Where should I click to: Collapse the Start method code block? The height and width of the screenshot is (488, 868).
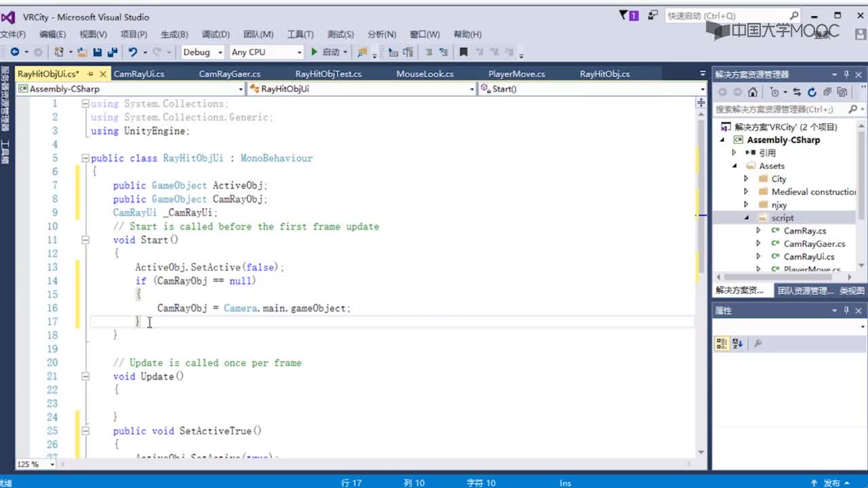coord(85,240)
